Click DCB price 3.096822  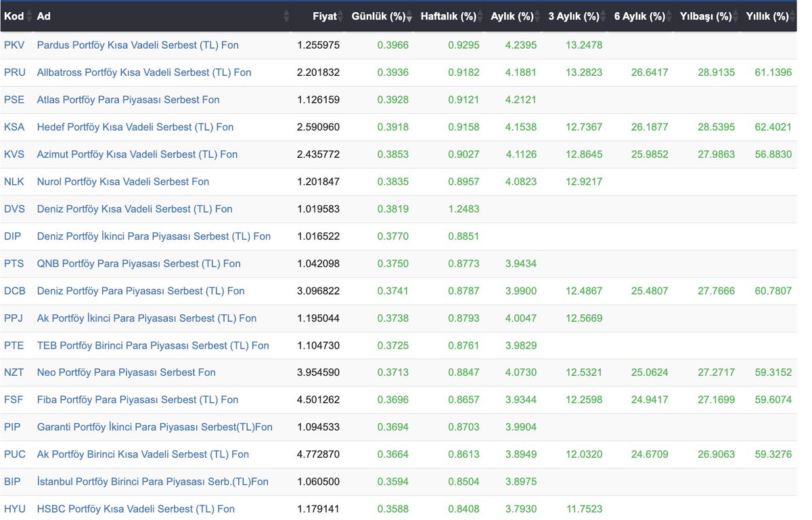(318, 290)
